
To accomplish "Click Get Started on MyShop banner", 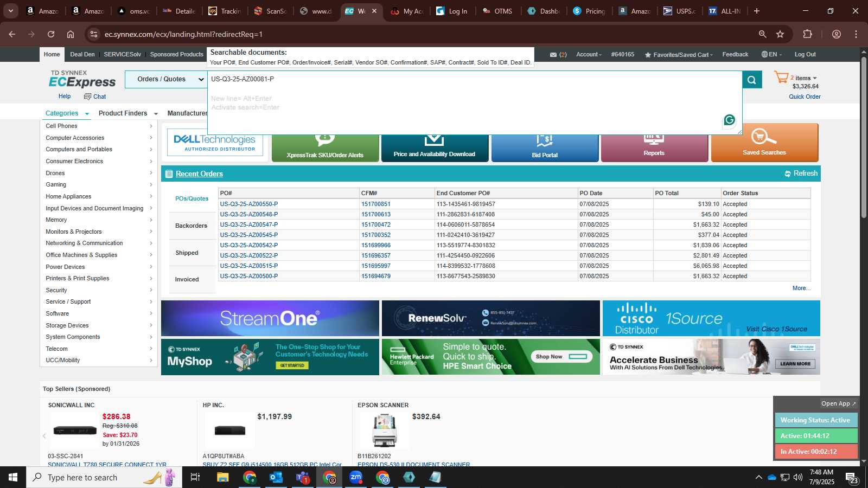I will 292,365.
